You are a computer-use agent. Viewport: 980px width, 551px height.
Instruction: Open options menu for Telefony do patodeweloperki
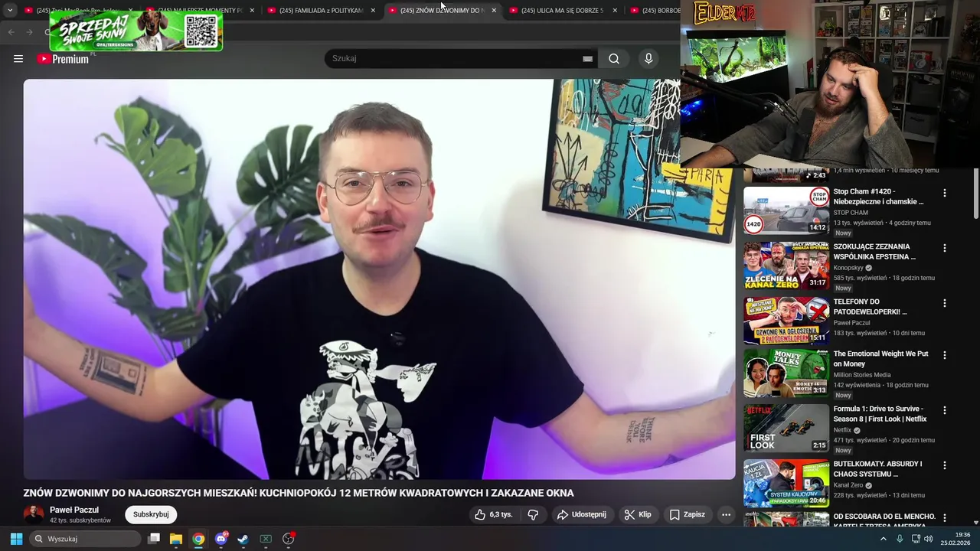point(945,304)
